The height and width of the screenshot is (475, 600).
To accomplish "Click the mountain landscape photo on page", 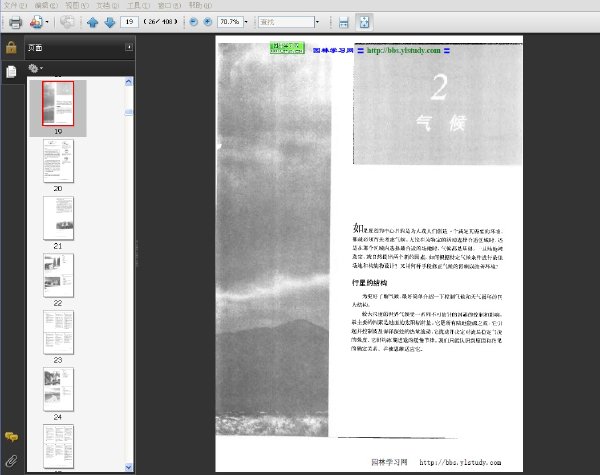I will (x=272, y=240).
